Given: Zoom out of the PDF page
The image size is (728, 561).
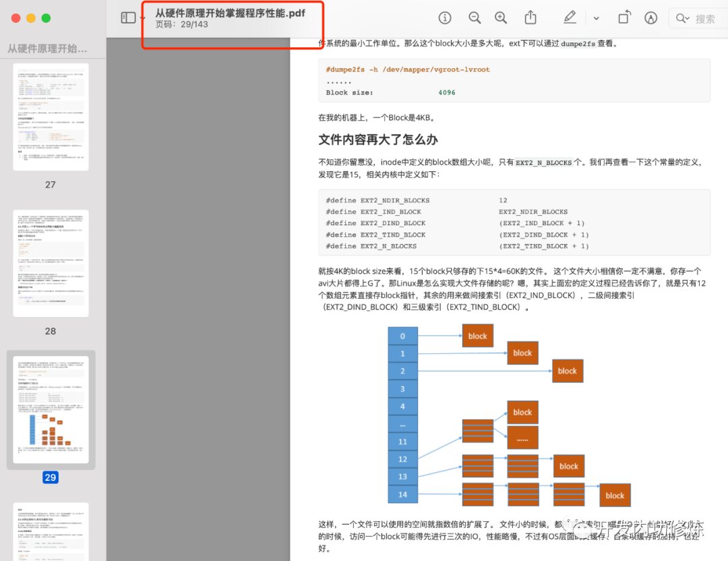Looking at the screenshot, I should click(475, 18).
